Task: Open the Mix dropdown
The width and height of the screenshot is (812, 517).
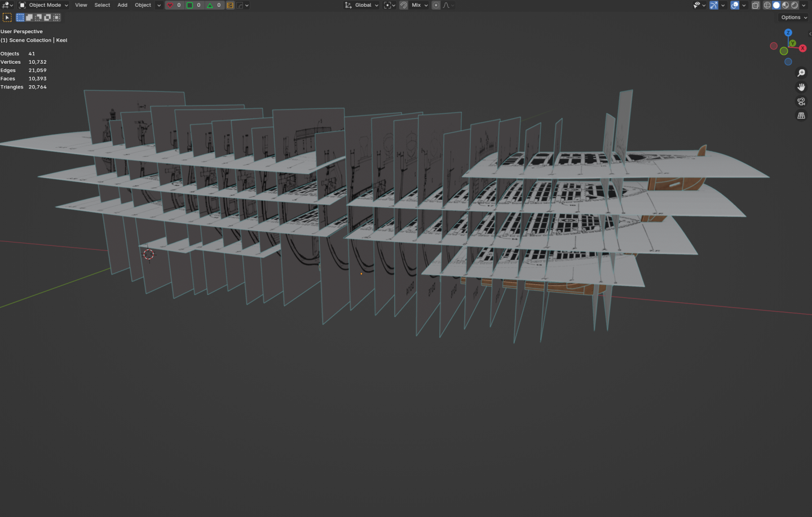Action: (x=420, y=5)
